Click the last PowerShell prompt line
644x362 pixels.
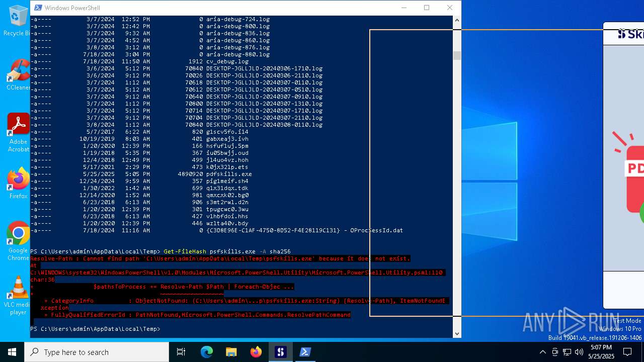click(95, 329)
